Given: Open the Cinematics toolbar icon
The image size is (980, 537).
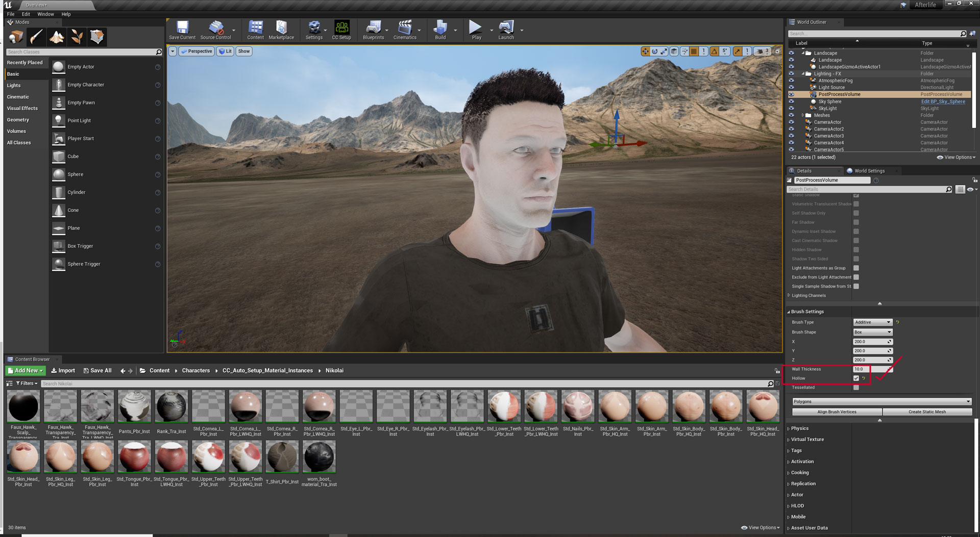Looking at the screenshot, I should [x=405, y=30].
